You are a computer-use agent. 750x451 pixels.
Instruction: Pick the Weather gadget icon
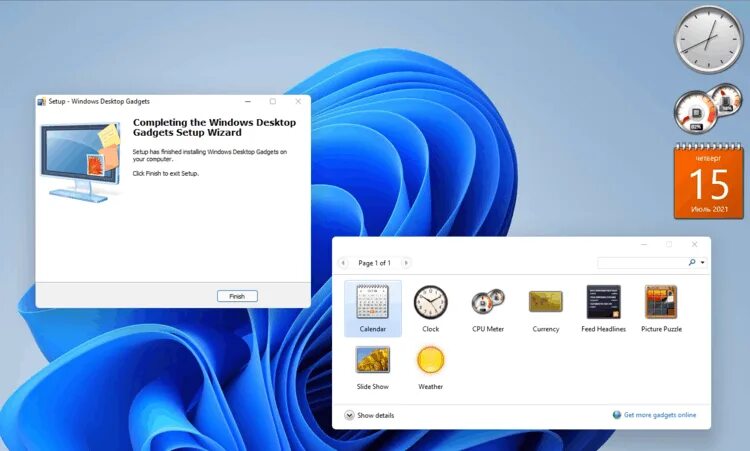tap(430, 360)
